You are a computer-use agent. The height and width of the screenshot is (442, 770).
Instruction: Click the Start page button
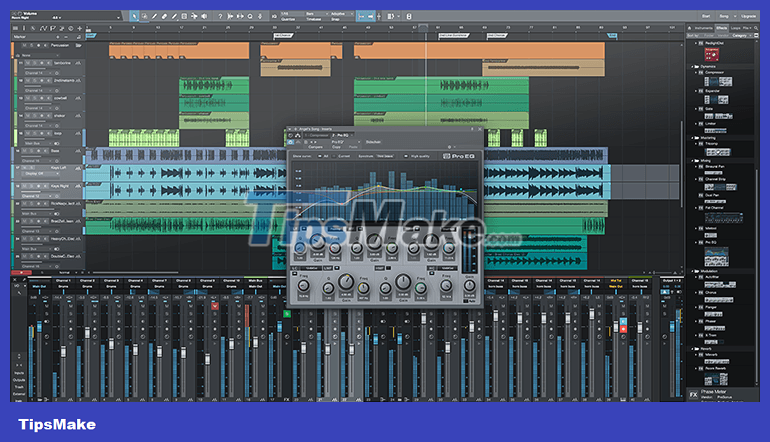click(x=706, y=16)
